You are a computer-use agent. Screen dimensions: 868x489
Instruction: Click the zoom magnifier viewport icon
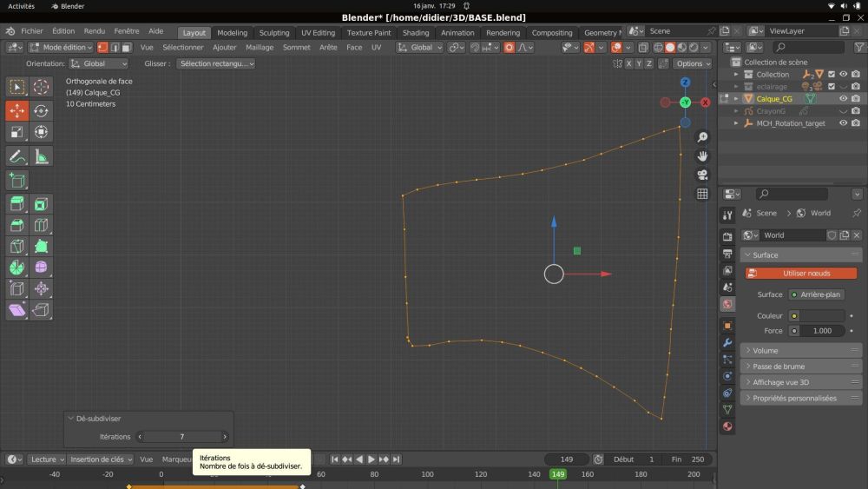702,137
